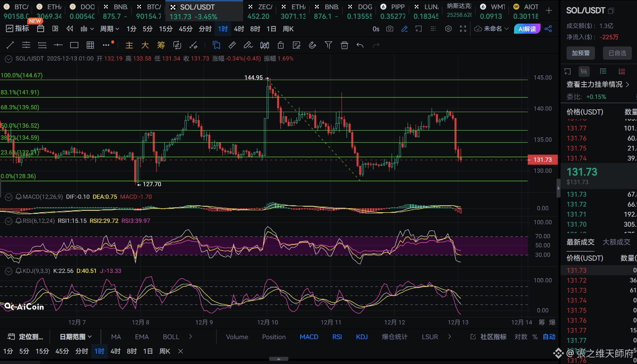Screen dimensions: 637x364
Task: Select the ruler measurement tool
Action: click(x=232, y=45)
